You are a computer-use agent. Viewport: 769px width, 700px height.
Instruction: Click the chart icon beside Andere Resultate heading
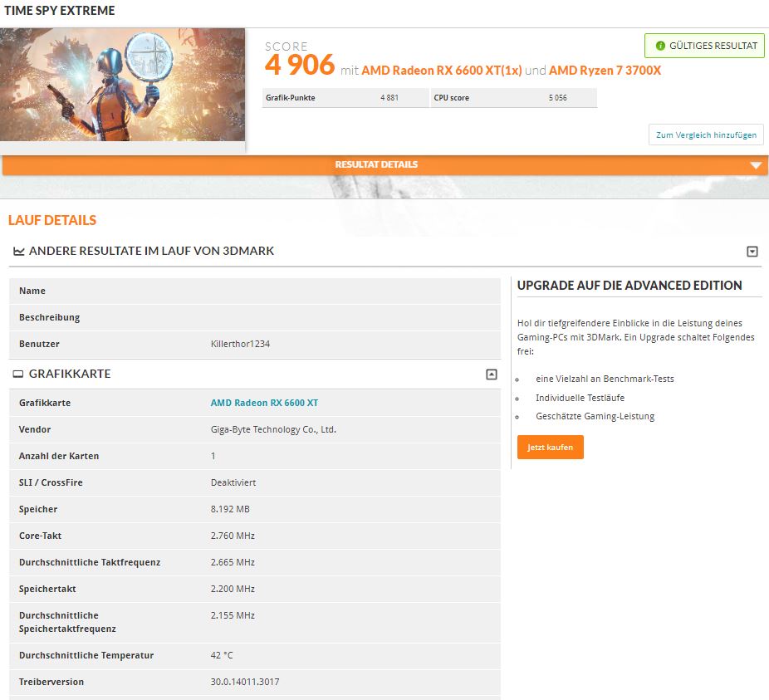click(18, 251)
